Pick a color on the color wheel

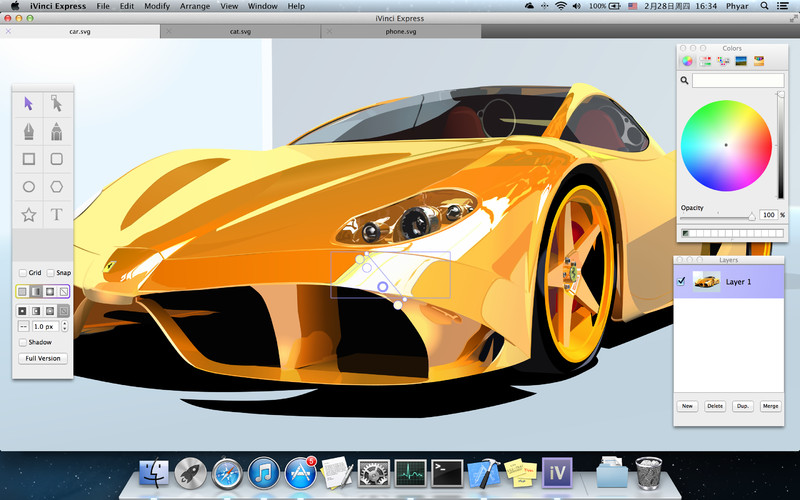coord(726,145)
